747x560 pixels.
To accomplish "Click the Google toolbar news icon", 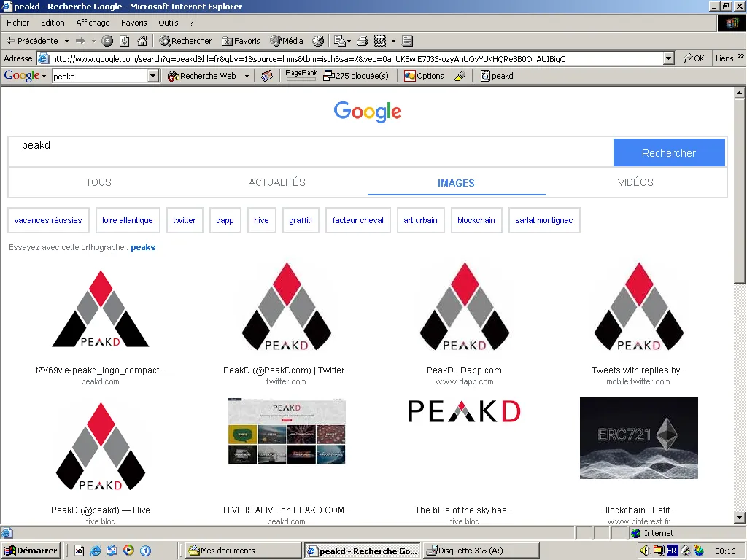I will coord(267,76).
